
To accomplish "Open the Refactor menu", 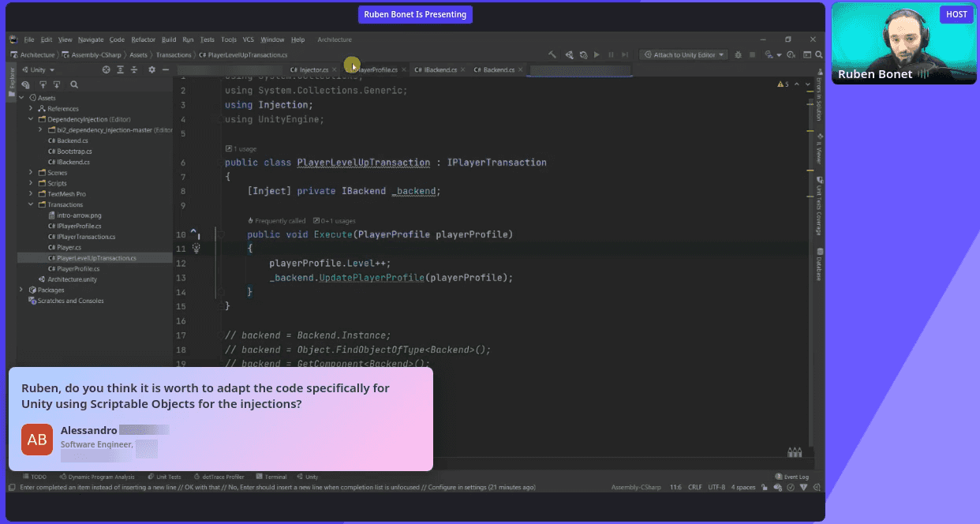I will [143, 39].
